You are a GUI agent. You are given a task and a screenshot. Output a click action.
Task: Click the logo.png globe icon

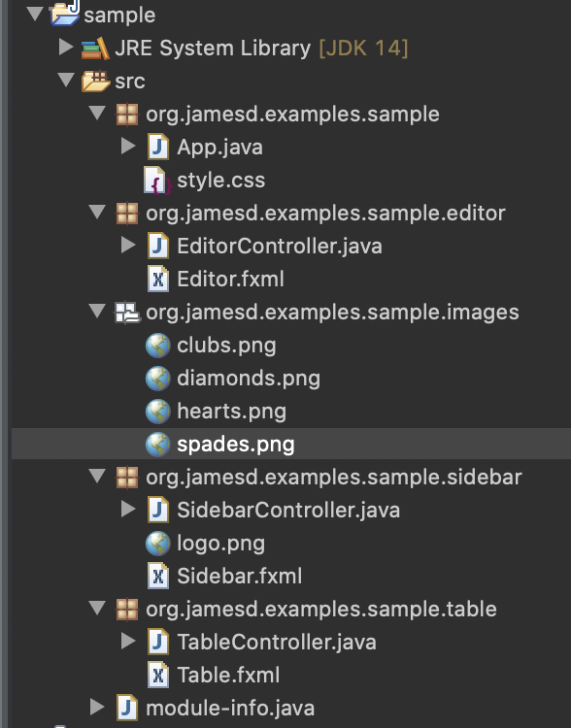coord(158,544)
